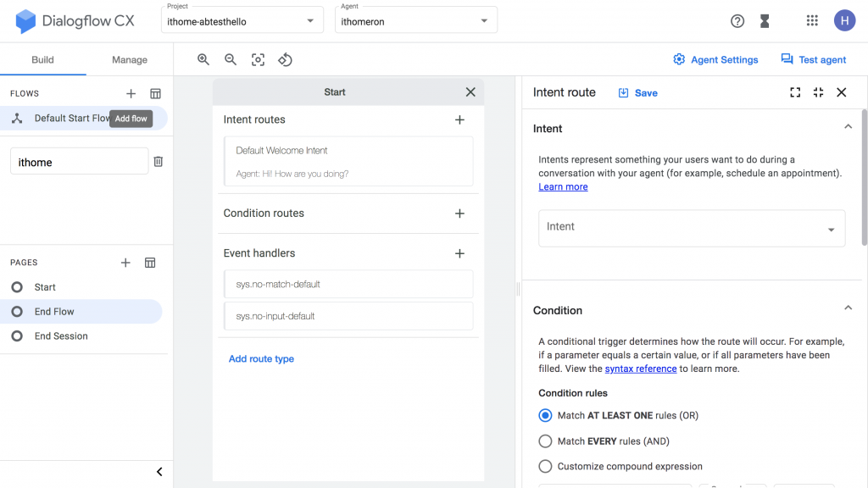The image size is (868, 488).
Task: Open Agent Settings
Action: [715, 60]
